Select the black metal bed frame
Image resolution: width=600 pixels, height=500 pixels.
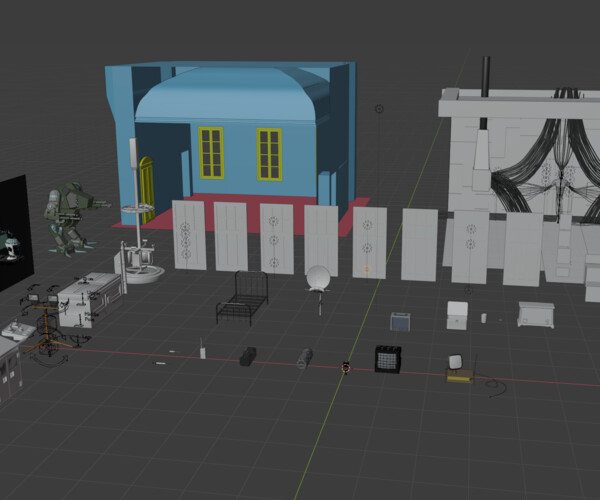coord(242,298)
